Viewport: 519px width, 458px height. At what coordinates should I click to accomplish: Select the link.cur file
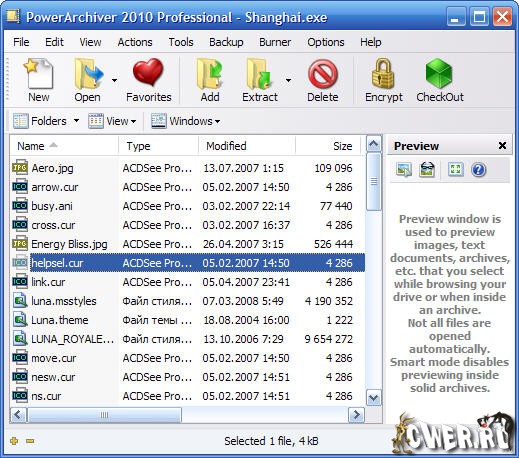point(48,282)
